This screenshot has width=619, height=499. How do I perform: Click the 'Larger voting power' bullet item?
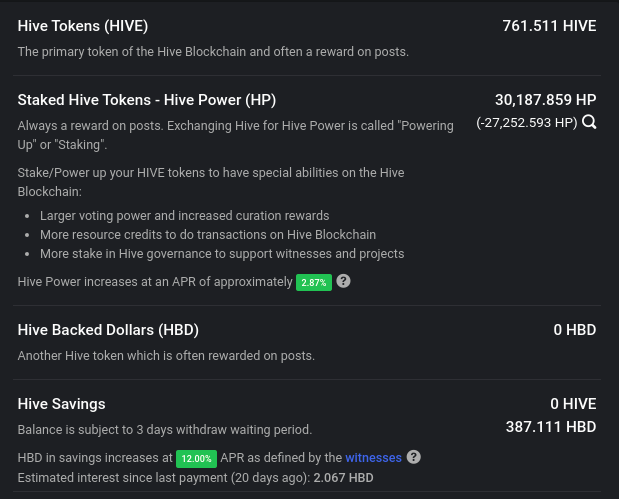184,216
